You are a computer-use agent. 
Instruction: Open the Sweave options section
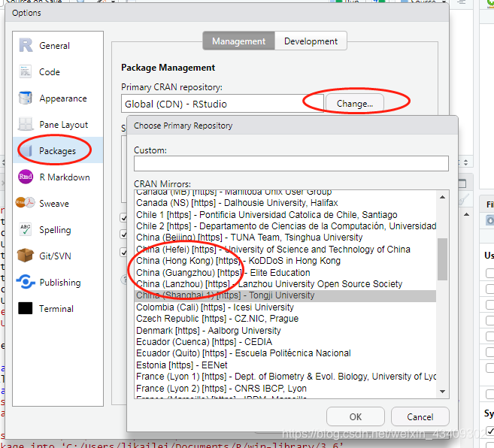(x=58, y=204)
